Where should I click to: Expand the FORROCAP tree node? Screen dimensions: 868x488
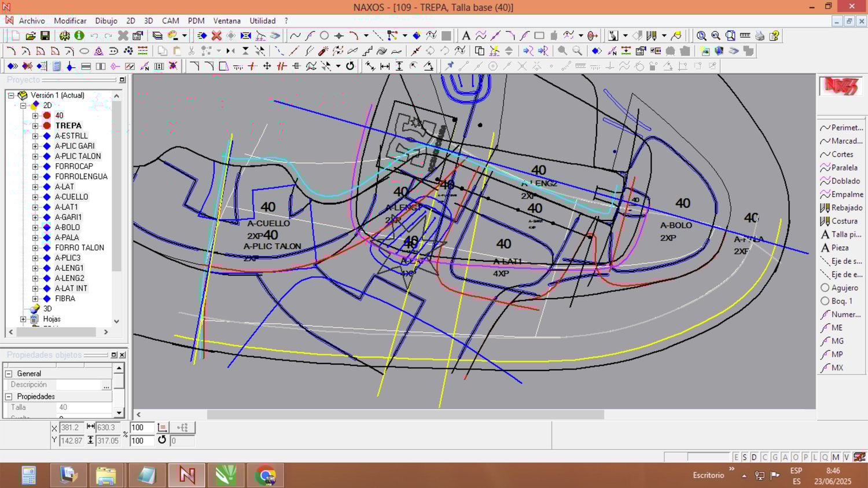click(x=35, y=167)
